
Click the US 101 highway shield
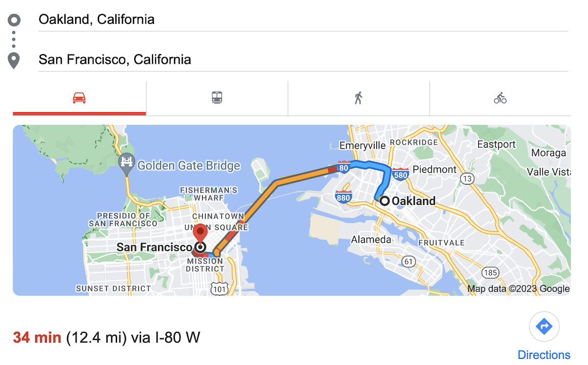218,289
